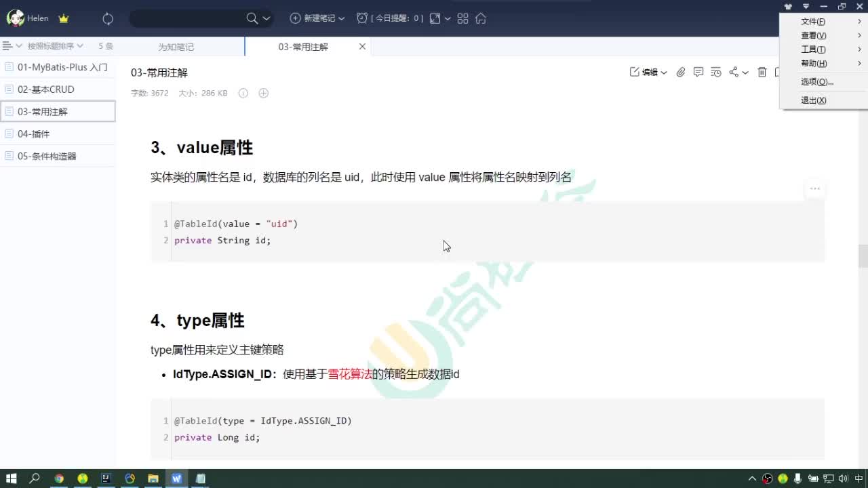Click the VIP crown icon
The width and height of the screenshot is (868, 488).
pyautogui.click(x=64, y=18)
